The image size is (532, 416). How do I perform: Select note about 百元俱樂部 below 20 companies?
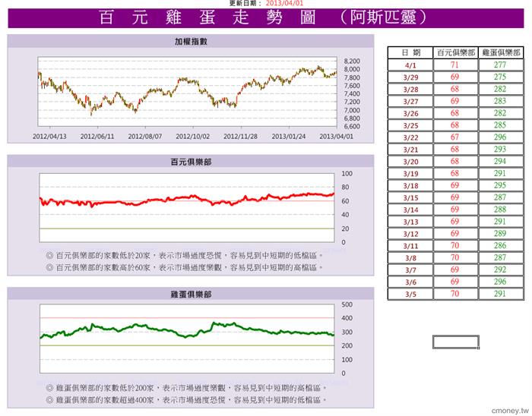(x=185, y=255)
